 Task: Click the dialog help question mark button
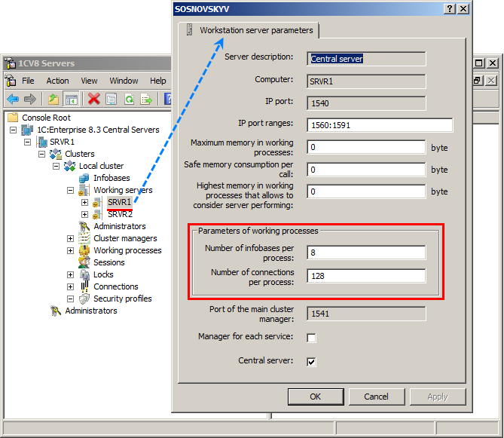click(x=450, y=9)
